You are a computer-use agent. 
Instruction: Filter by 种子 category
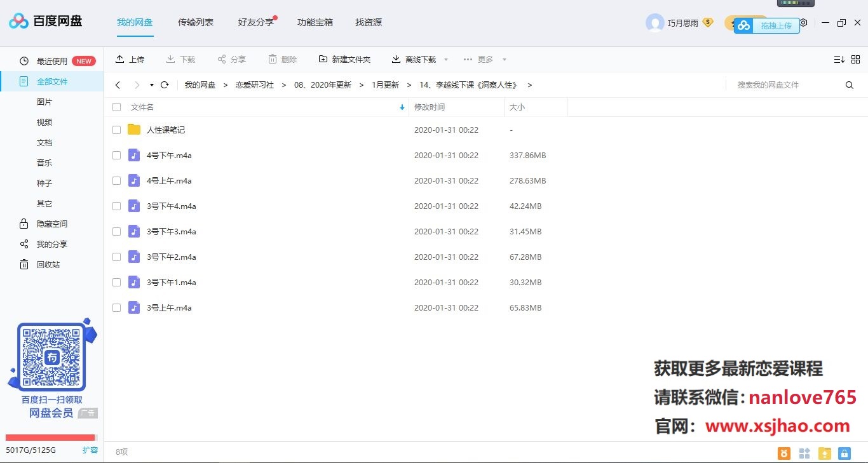pos(44,183)
